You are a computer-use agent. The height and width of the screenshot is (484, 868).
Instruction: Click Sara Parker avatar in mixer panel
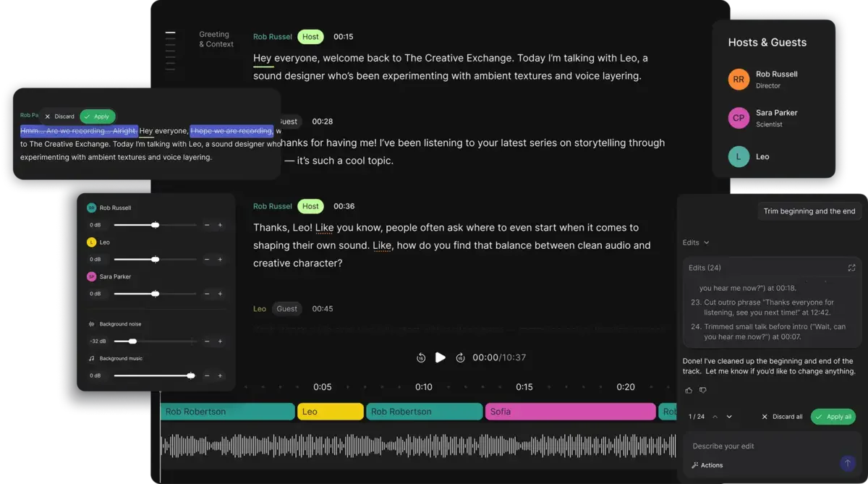pos(91,276)
